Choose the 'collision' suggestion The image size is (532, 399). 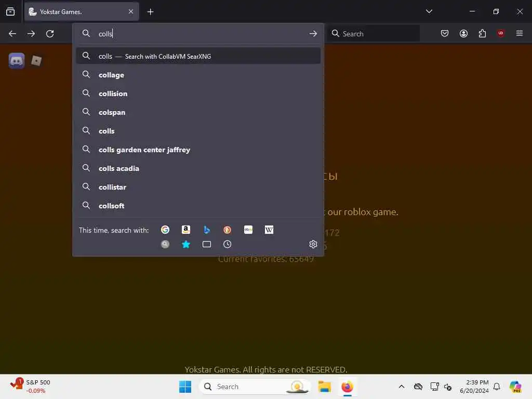tap(198, 94)
